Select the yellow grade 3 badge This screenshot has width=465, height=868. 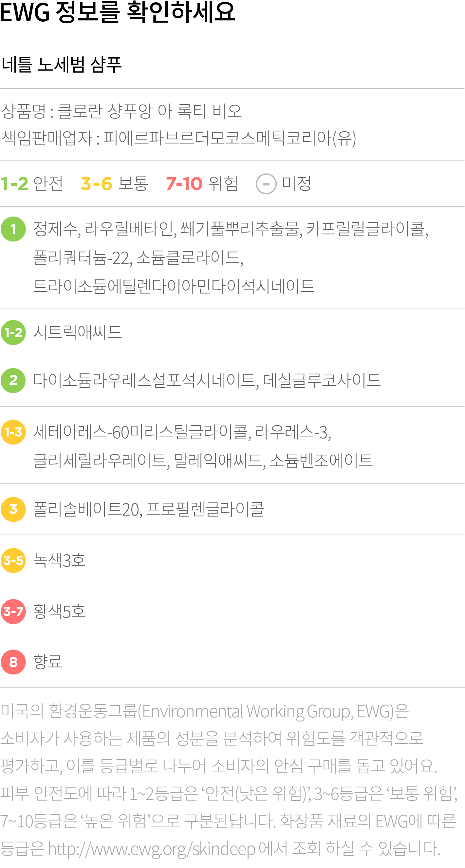13,509
